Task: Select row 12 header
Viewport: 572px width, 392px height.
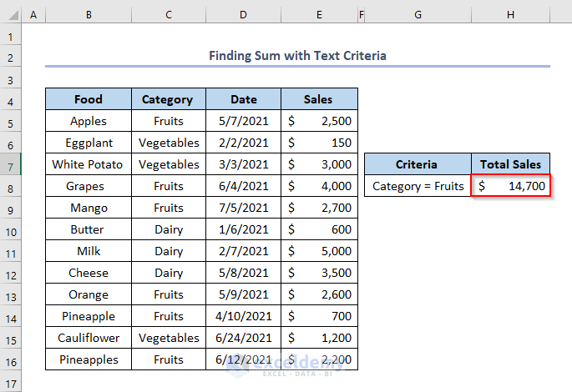Action: [10, 273]
